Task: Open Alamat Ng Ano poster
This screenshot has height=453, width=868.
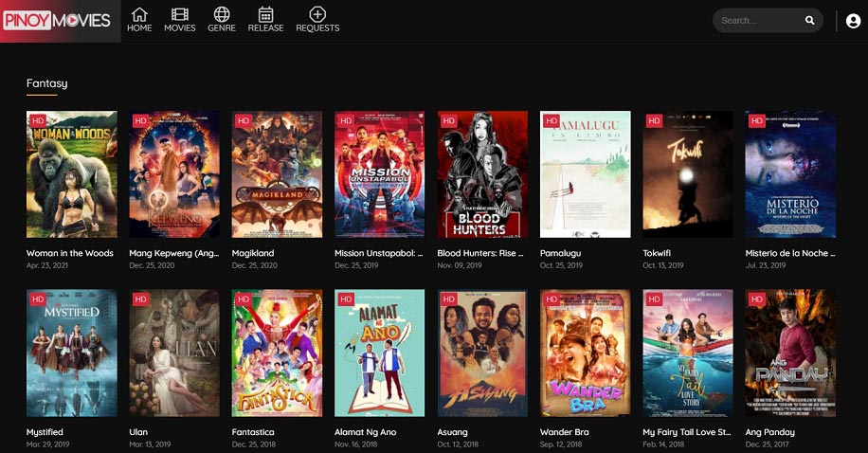Action: pyautogui.click(x=380, y=353)
